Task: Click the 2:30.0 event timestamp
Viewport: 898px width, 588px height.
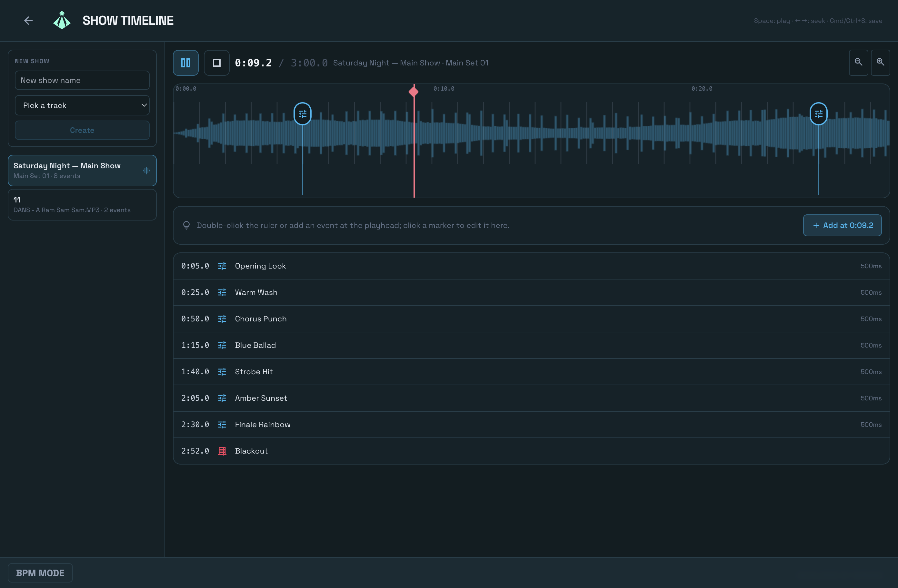Action: 195,424
